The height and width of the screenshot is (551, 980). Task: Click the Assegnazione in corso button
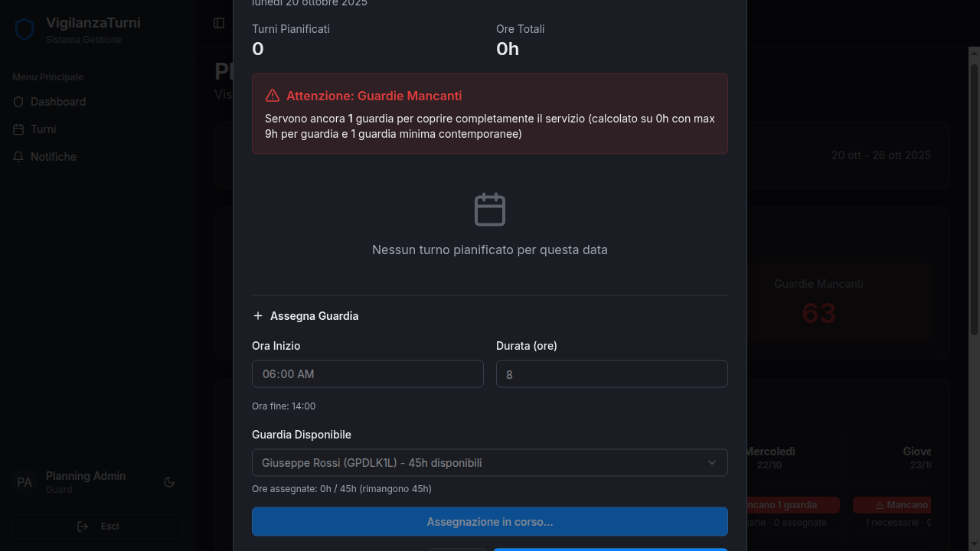(x=490, y=522)
